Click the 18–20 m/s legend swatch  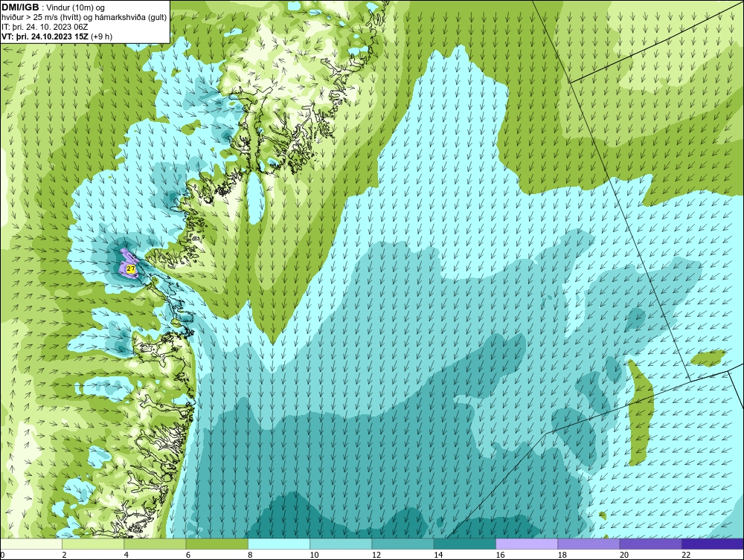click(x=589, y=544)
